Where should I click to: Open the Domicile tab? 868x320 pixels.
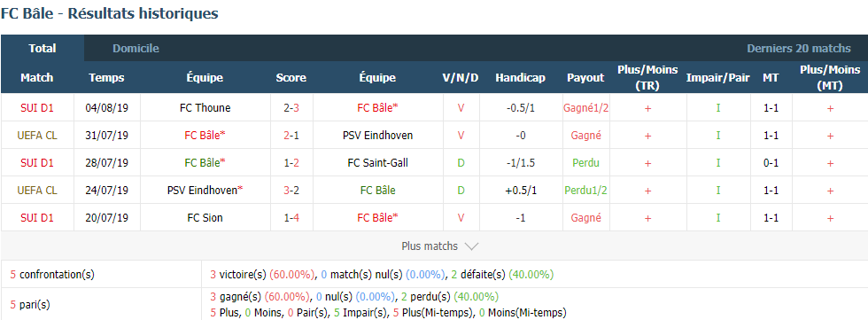click(136, 48)
